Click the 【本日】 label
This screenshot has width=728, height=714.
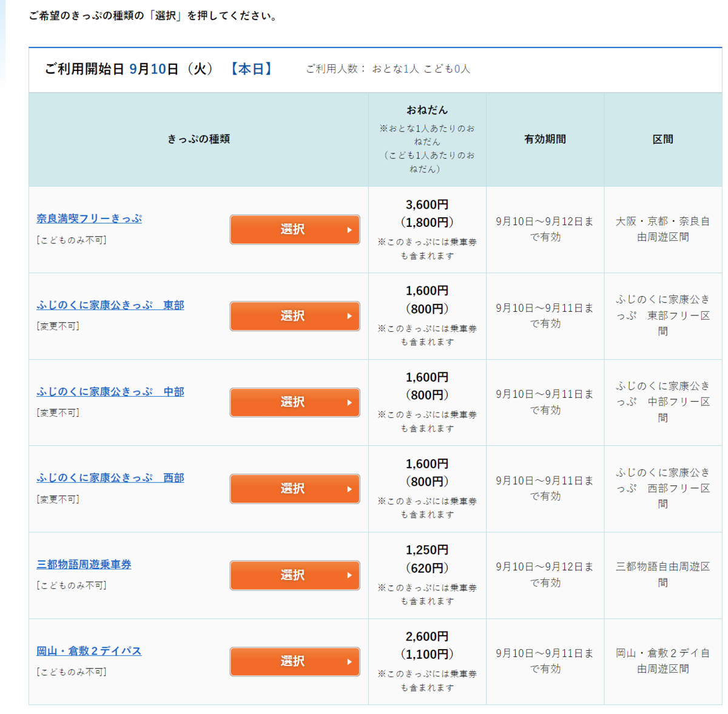pos(251,69)
